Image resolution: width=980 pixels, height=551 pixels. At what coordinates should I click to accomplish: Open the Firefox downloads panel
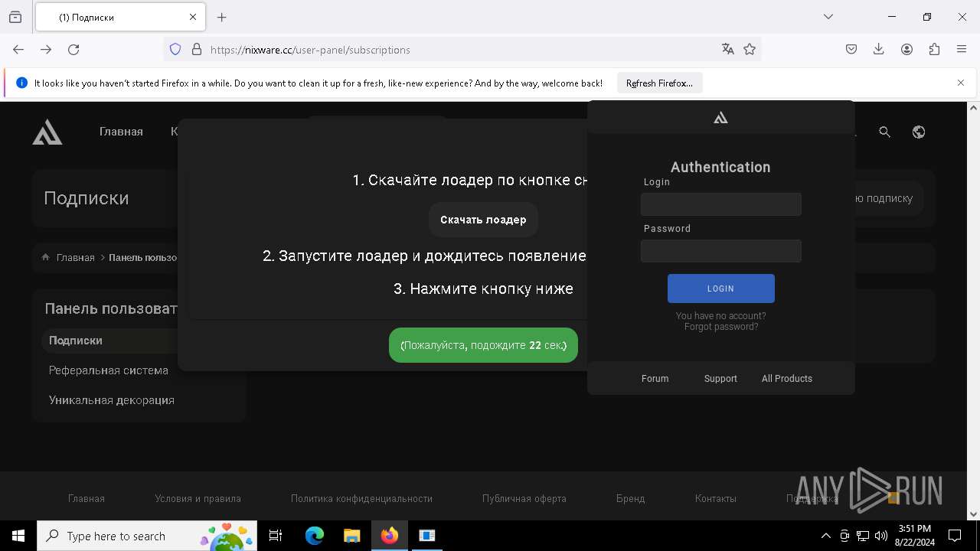[x=879, y=49]
